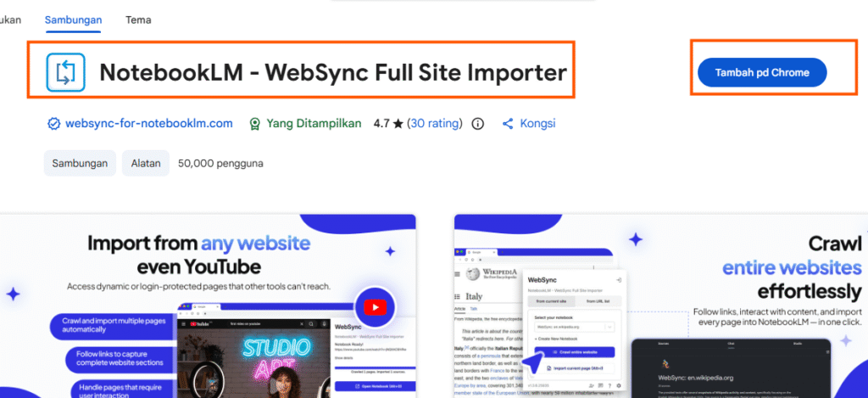This screenshot has height=398, width=868.
Task: Select the Alatan category chip
Action: pos(146,164)
